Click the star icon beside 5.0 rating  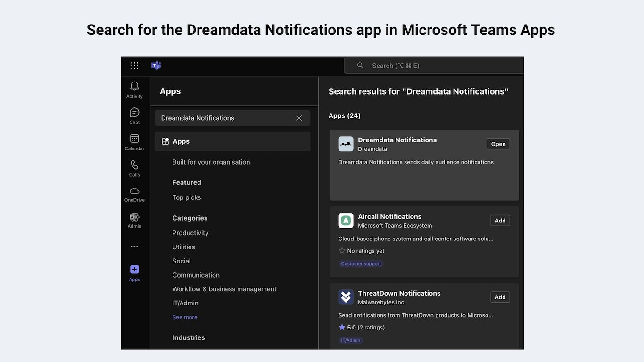(342, 327)
